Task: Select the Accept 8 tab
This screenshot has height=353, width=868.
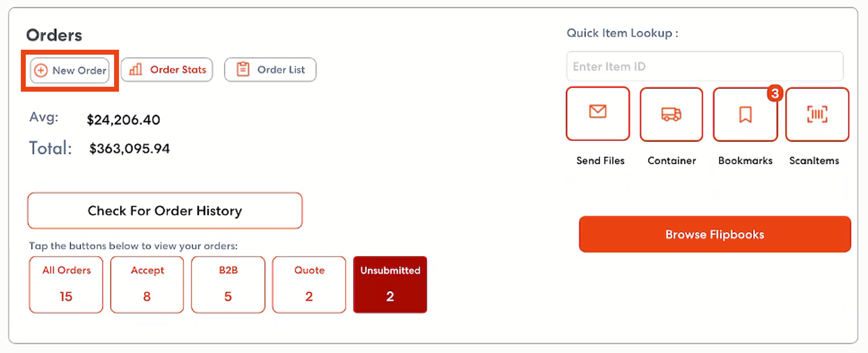Action: pos(147,285)
